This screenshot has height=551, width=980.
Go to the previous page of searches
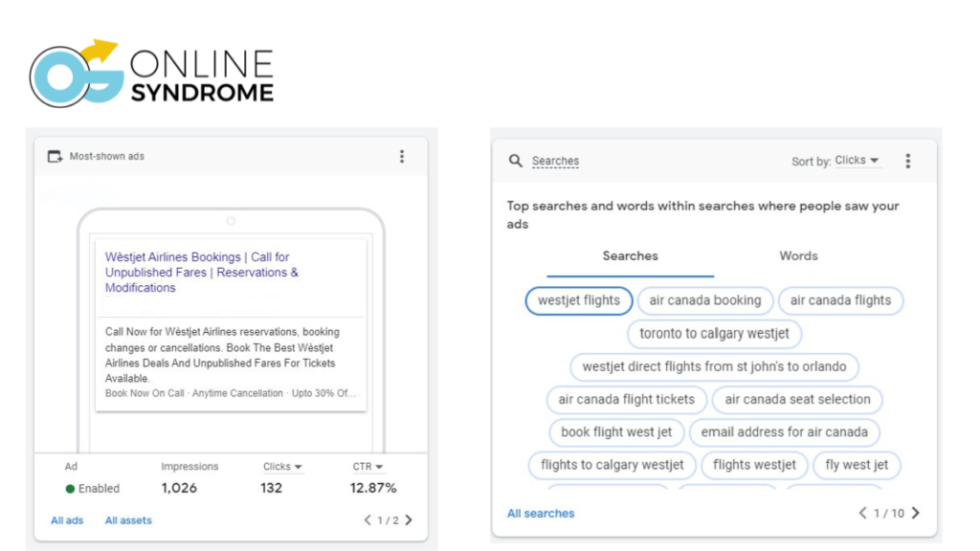click(863, 513)
